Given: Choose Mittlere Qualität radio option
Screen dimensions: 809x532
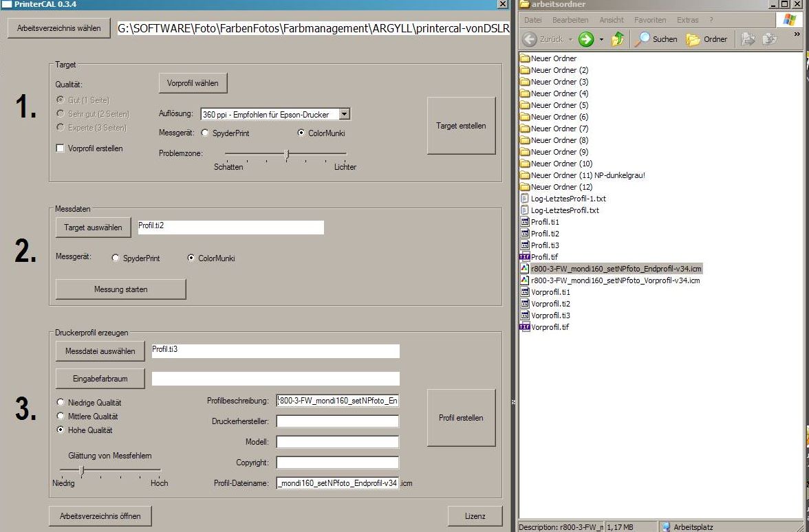Looking at the screenshot, I should [x=61, y=417].
